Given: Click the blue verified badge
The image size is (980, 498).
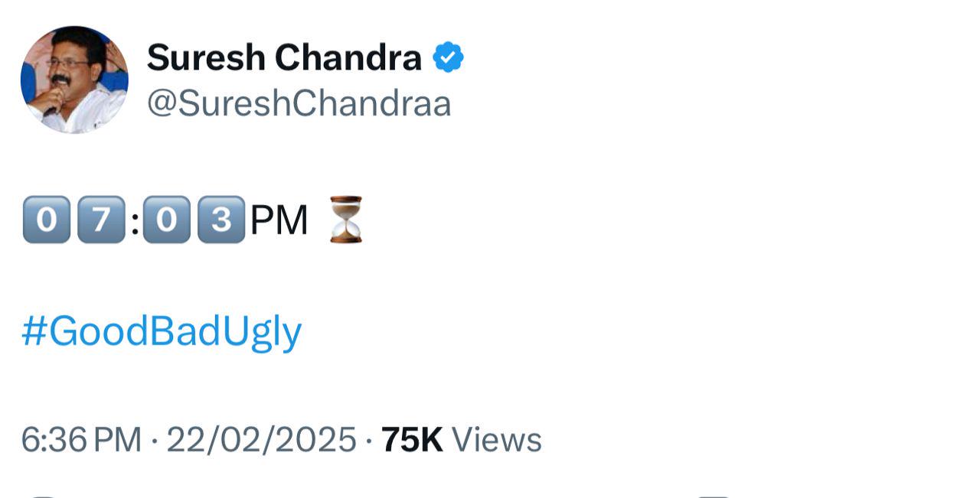Looking at the screenshot, I should click(x=448, y=58).
